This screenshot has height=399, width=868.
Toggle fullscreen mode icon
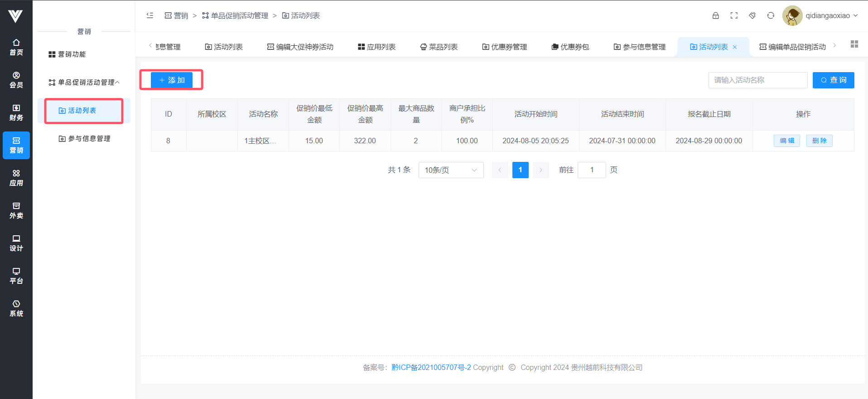coord(734,15)
